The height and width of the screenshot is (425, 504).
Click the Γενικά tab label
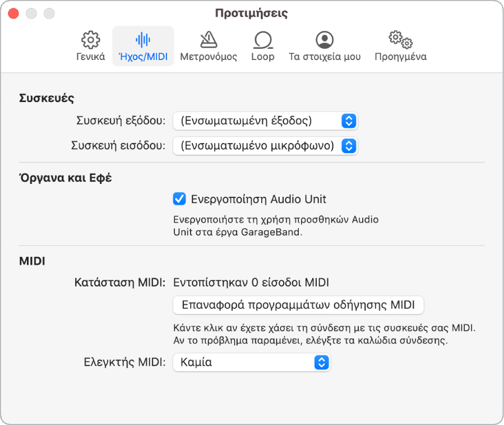[x=91, y=57]
